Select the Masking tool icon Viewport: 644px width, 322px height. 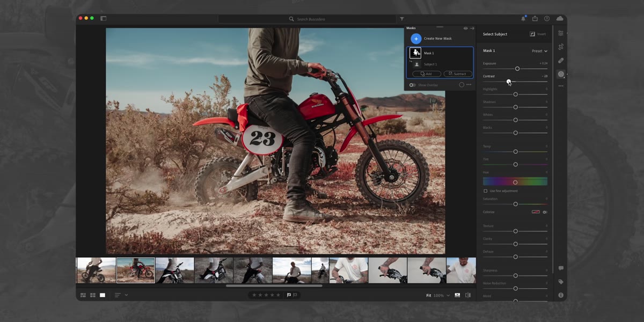point(561,74)
